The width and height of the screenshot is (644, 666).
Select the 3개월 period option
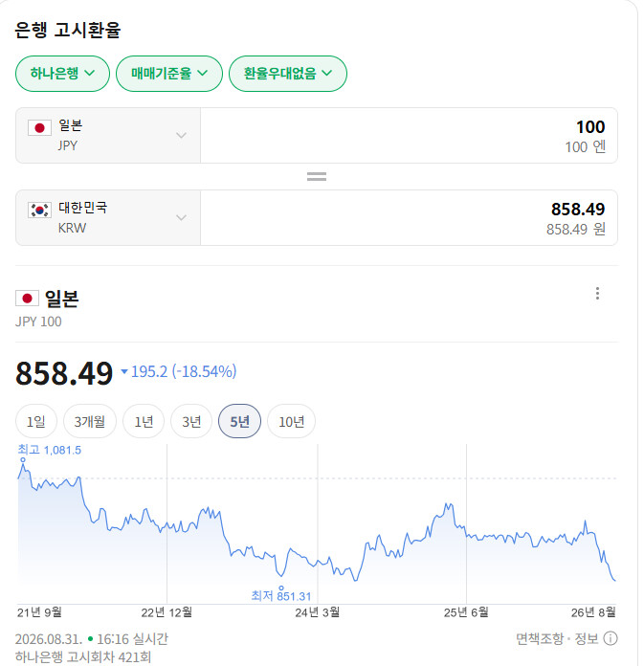[90, 421]
